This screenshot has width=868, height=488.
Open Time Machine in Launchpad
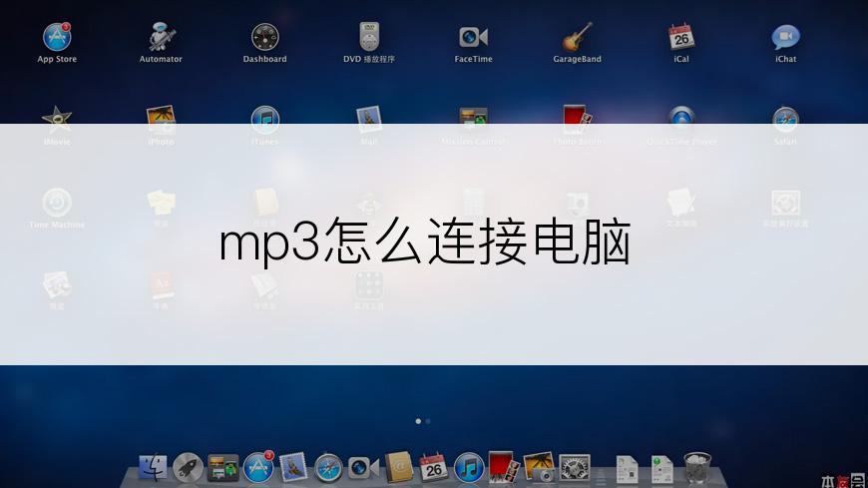(57, 203)
